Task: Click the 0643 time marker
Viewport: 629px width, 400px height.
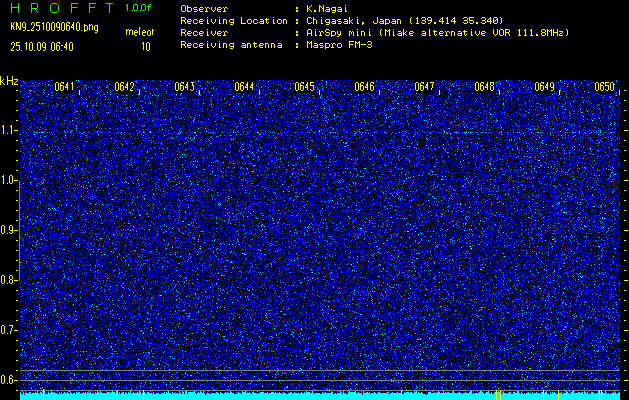Action: point(184,87)
